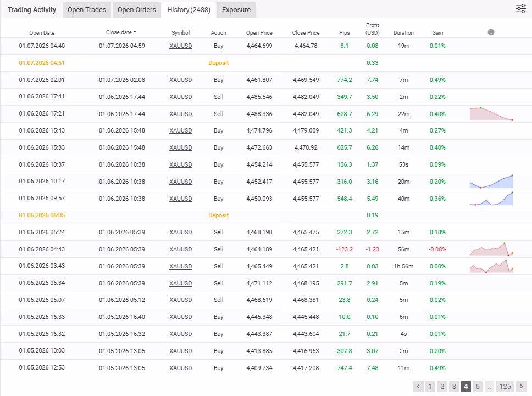Sort by Close date column arrow
Image resolution: width=532 pixels, height=396 pixels.
[135, 32]
